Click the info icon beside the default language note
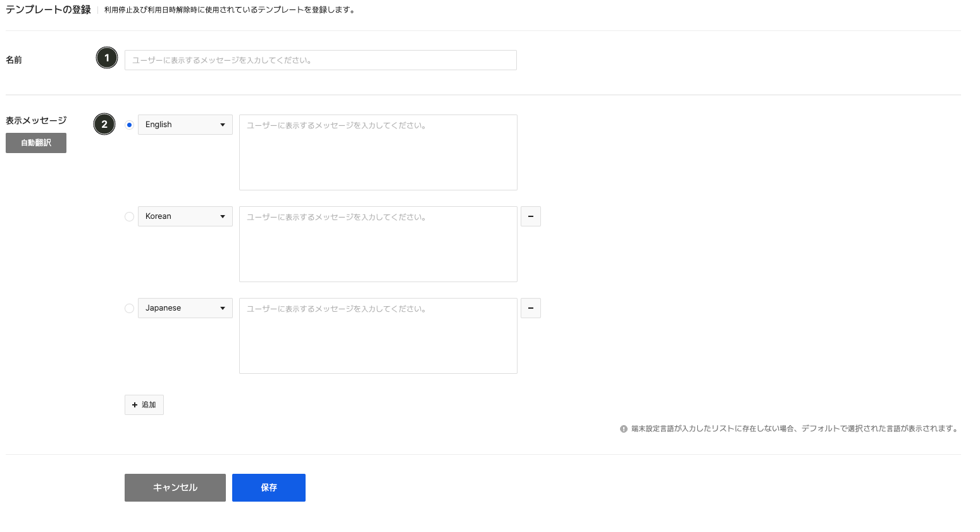980x532 pixels. click(624, 429)
